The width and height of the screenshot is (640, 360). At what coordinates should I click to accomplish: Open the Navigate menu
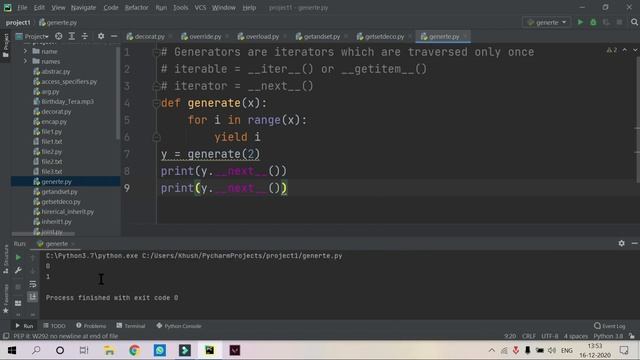[83, 7]
